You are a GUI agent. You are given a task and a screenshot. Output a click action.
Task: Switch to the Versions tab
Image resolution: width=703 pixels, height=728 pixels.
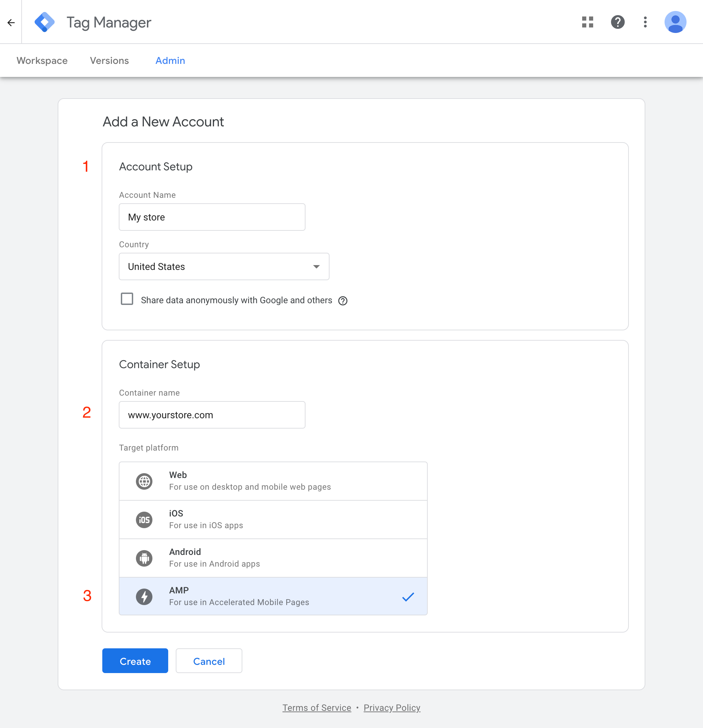(109, 60)
